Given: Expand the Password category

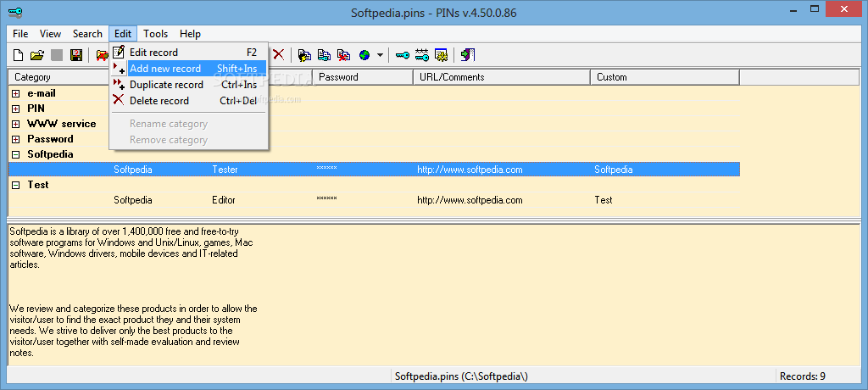Looking at the screenshot, I should (16, 139).
